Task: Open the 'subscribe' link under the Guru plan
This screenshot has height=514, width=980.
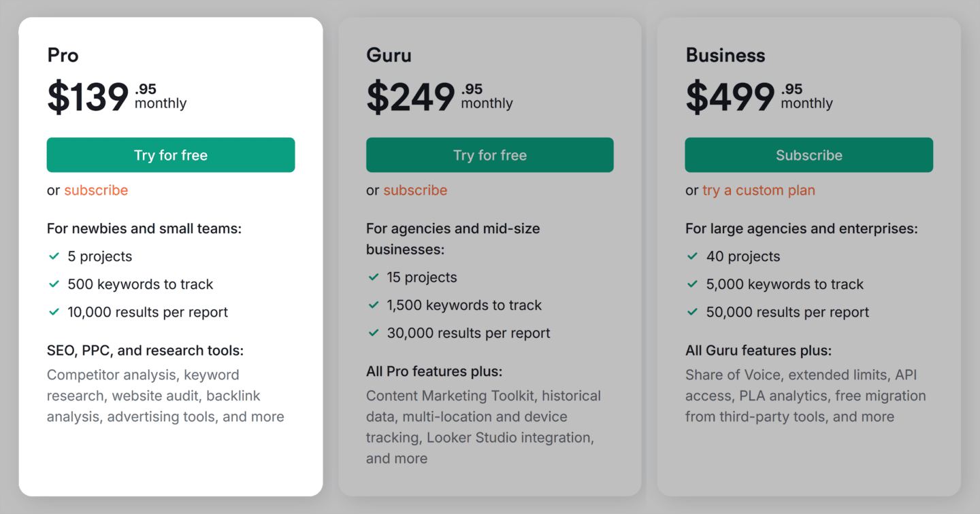Action: 415,190
